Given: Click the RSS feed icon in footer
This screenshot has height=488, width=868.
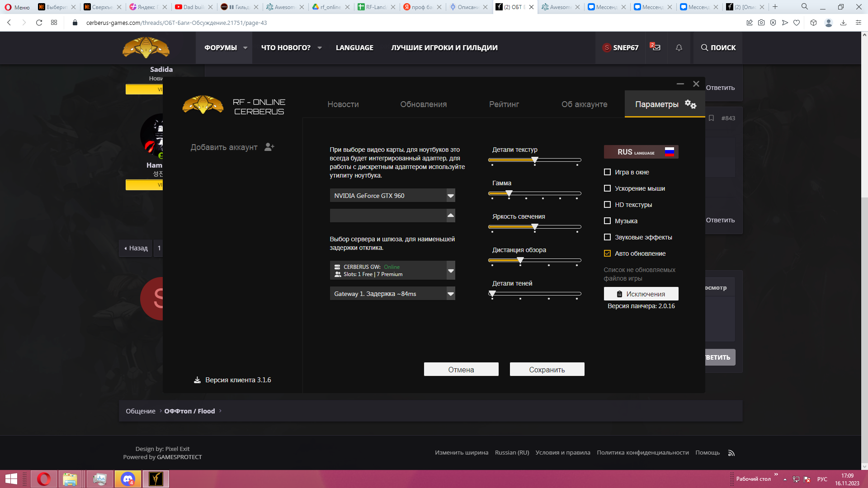Looking at the screenshot, I should [731, 453].
